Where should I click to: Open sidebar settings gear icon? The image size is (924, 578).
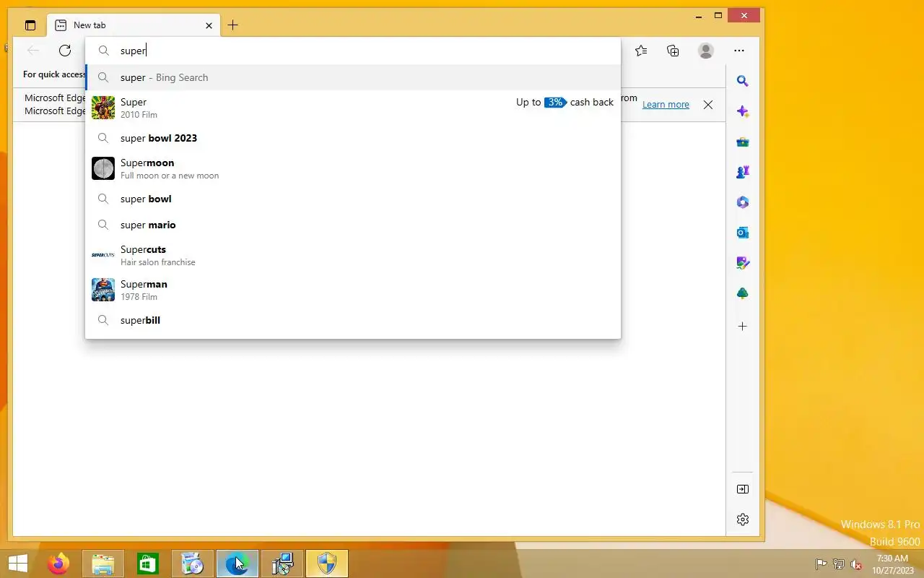(x=743, y=519)
